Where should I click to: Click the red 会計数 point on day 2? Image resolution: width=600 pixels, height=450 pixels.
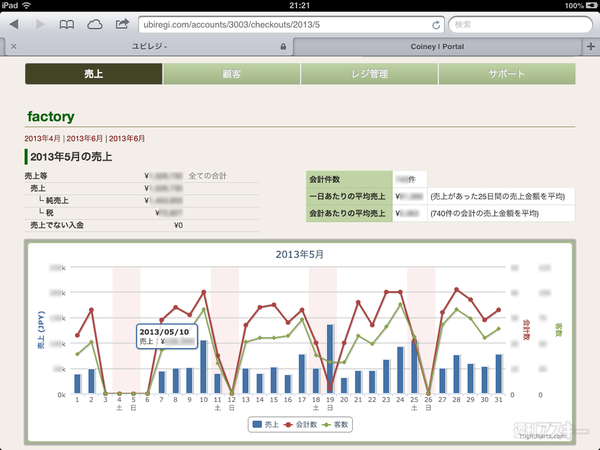(91, 310)
